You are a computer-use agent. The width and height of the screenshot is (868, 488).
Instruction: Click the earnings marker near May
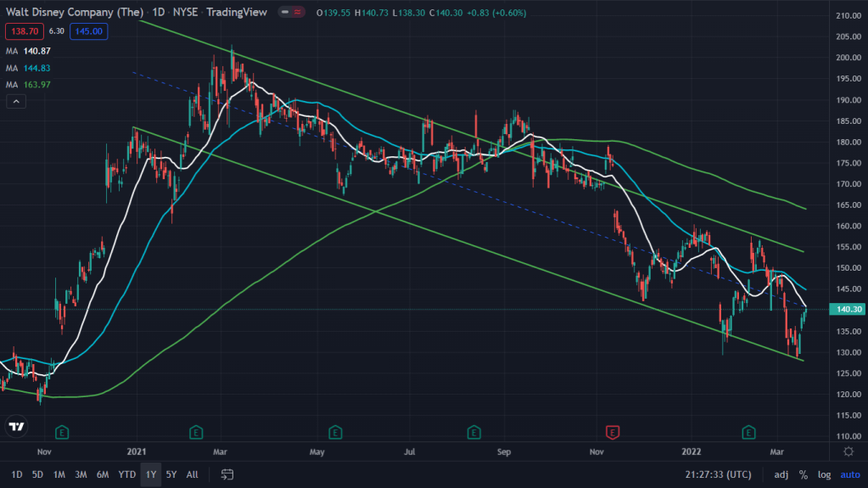pyautogui.click(x=336, y=432)
